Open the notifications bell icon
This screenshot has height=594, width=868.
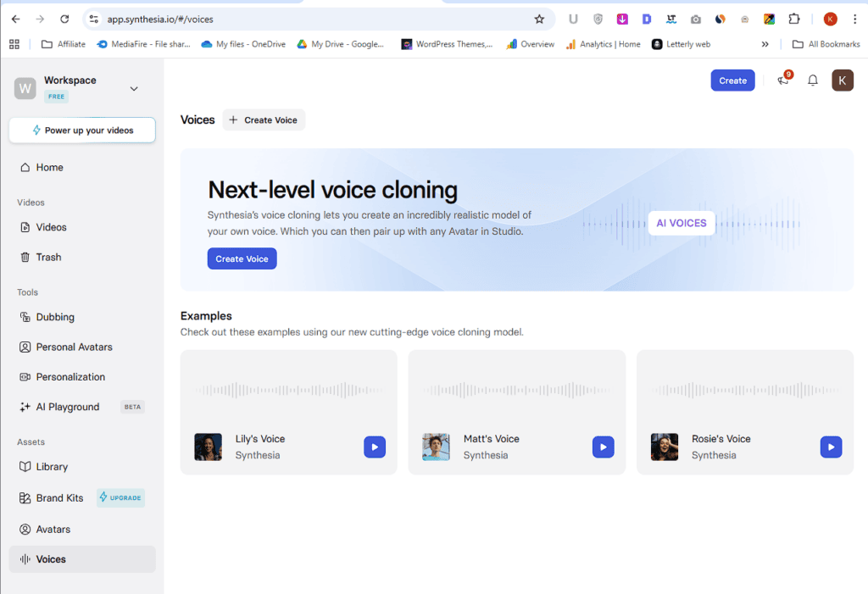pos(813,80)
